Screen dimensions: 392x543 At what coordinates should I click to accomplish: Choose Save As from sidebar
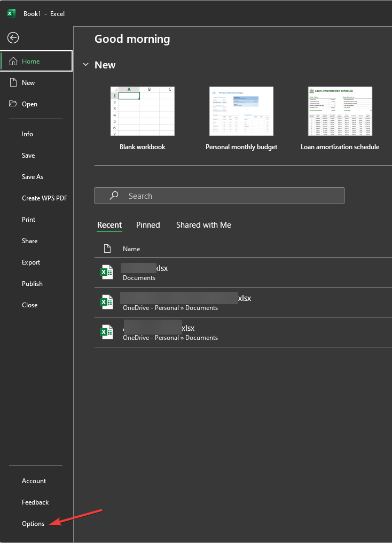point(33,177)
